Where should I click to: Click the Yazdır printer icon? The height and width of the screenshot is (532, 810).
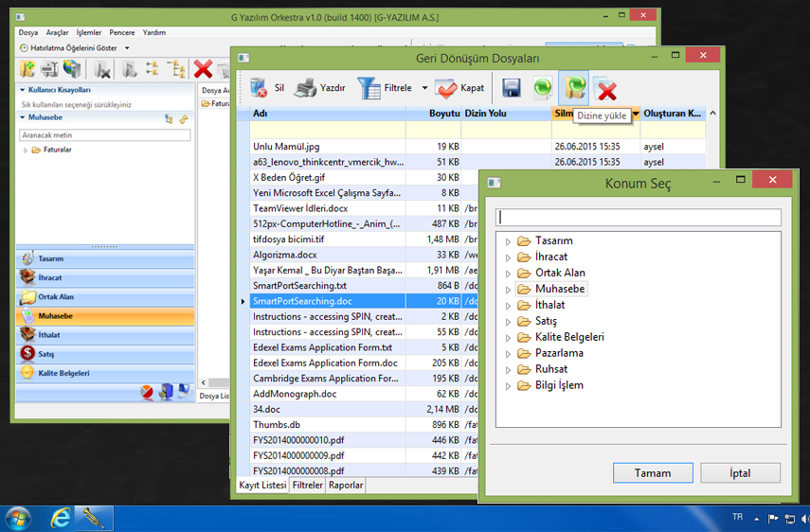click(x=304, y=88)
